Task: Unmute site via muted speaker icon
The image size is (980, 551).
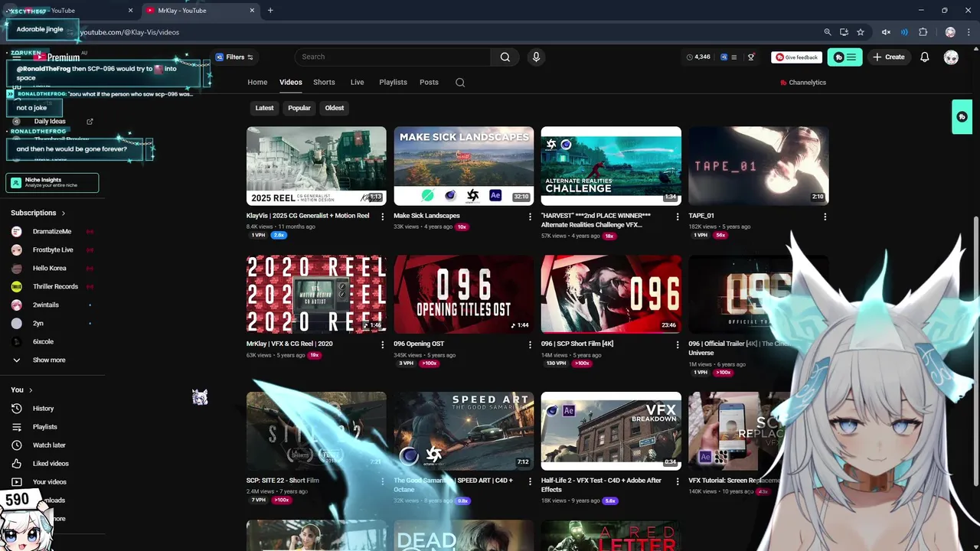Action: tap(886, 32)
